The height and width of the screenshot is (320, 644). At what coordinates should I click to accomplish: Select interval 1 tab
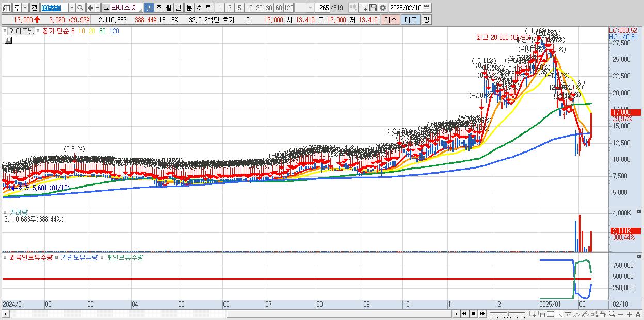click(x=219, y=8)
